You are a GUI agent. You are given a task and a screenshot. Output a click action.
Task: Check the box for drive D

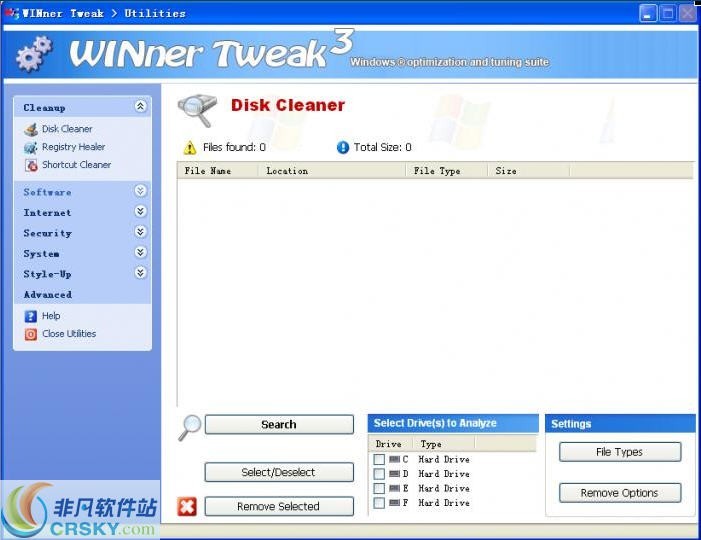click(x=379, y=473)
